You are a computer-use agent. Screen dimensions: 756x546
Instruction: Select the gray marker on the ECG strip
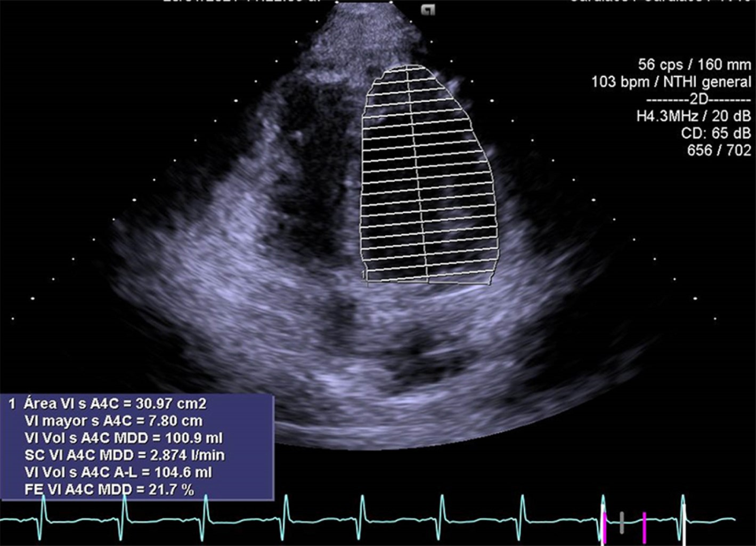click(622, 522)
